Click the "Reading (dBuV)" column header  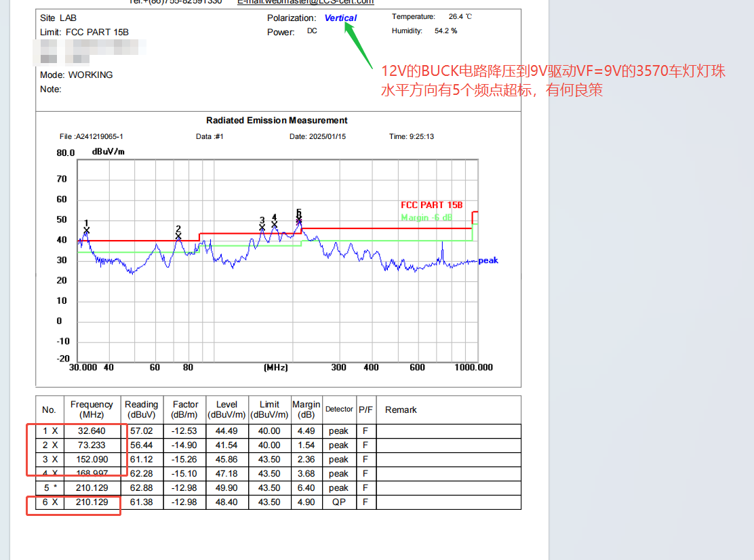[141, 409]
